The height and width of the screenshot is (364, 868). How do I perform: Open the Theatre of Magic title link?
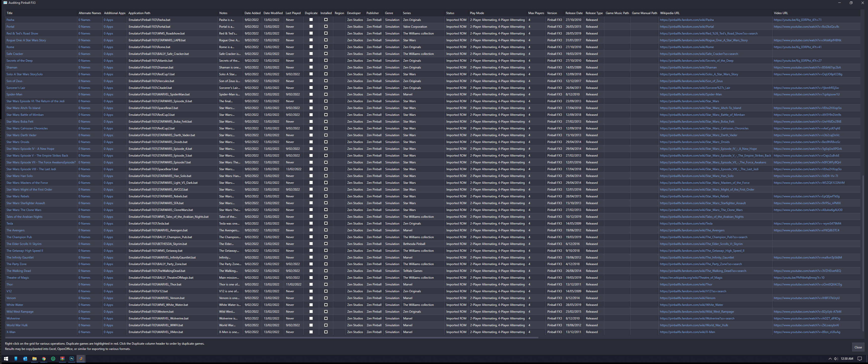18,278
